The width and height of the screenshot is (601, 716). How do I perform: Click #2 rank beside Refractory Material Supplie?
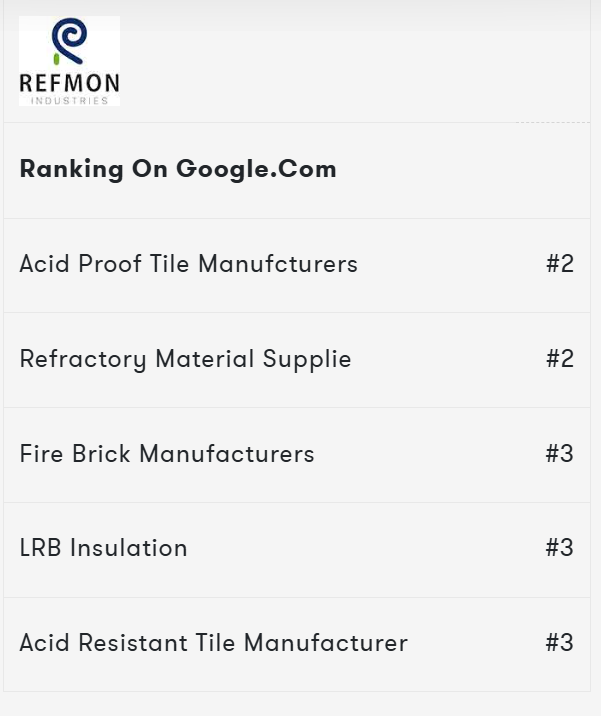pos(560,359)
